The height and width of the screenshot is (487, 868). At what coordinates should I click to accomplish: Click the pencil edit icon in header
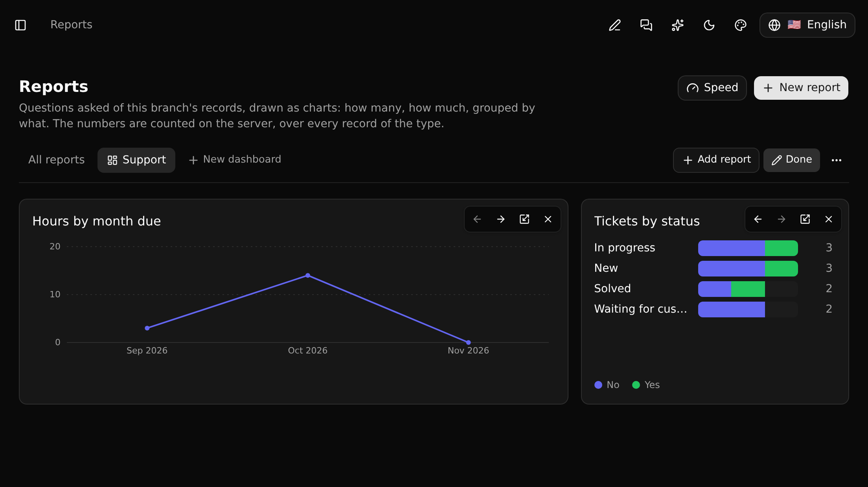(x=615, y=25)
